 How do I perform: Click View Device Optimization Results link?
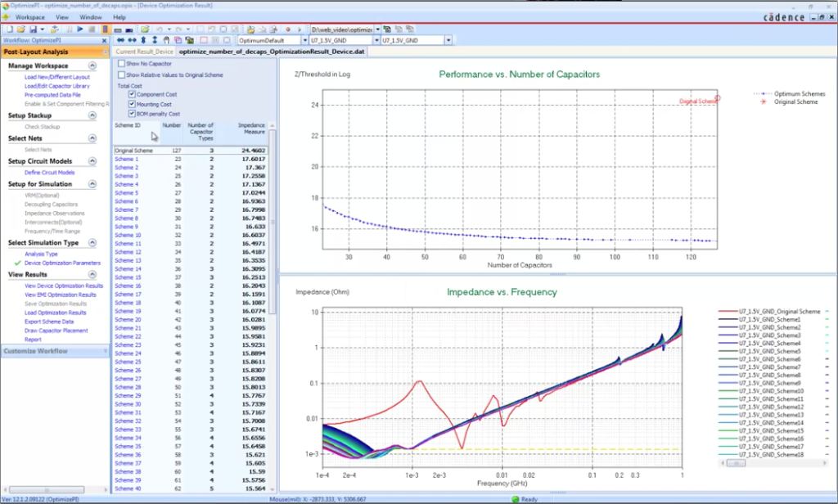click(64, 286)
